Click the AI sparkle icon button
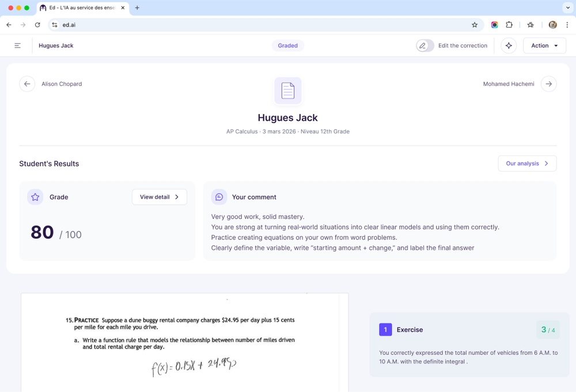Screen dimensions: 576x392 [509, 45]
